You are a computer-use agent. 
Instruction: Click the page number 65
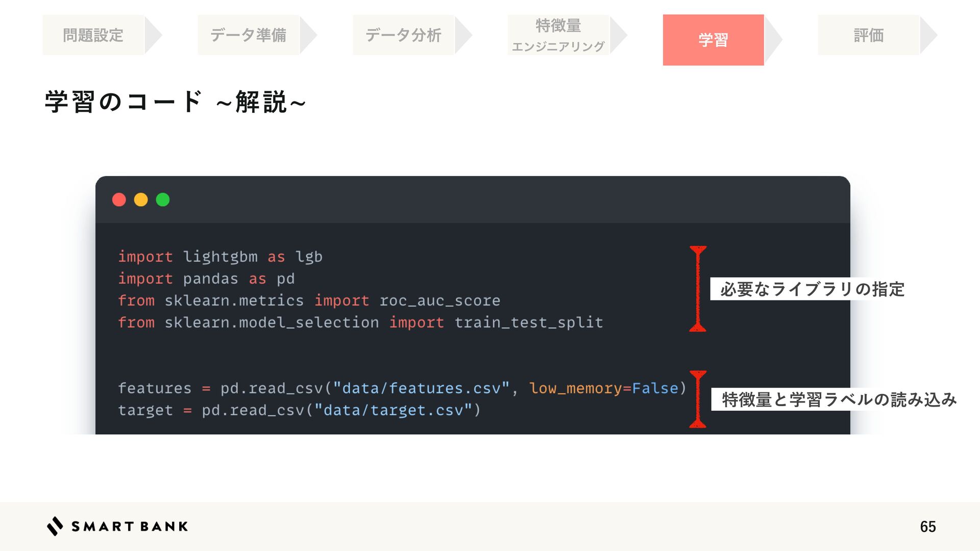[x=927, y=527]
